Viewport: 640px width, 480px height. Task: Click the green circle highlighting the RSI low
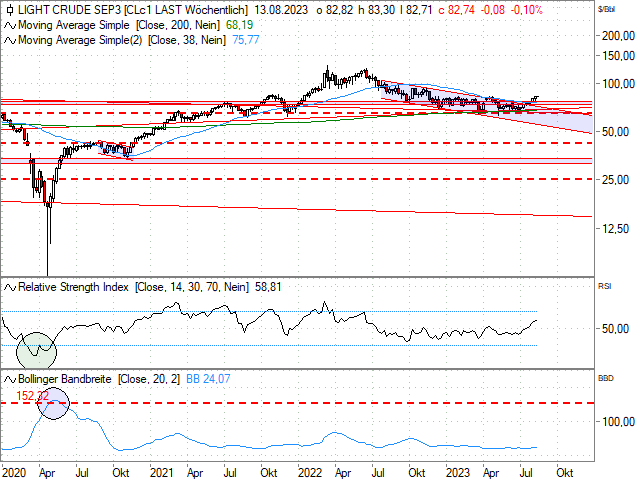click(36, 352)
